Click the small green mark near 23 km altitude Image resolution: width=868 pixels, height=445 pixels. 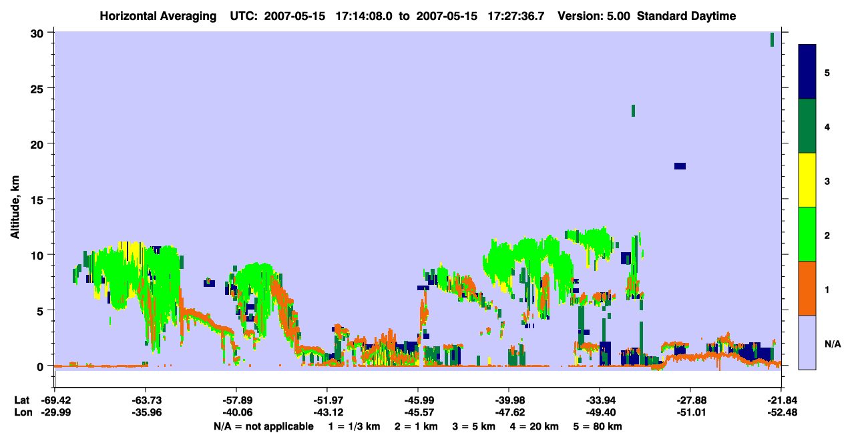[x=633, y=110]
